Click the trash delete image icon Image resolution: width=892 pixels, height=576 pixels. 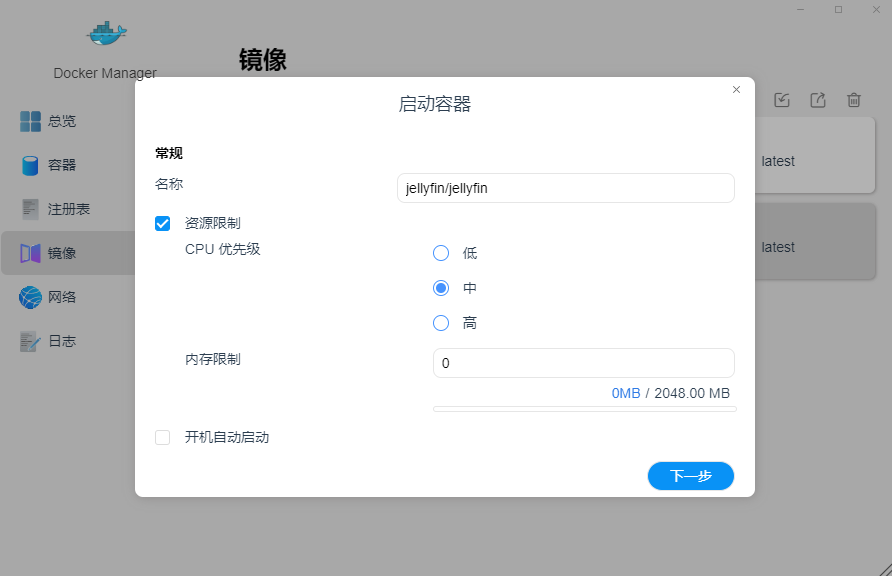(x=854, y=100)
